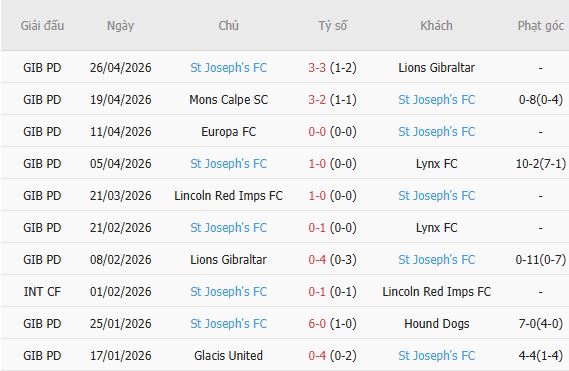Open St Joseph's FC link dated 26/04/2026
Viewport: 569px width, 371px height.
pyautogui.click(x=229, y=68)
